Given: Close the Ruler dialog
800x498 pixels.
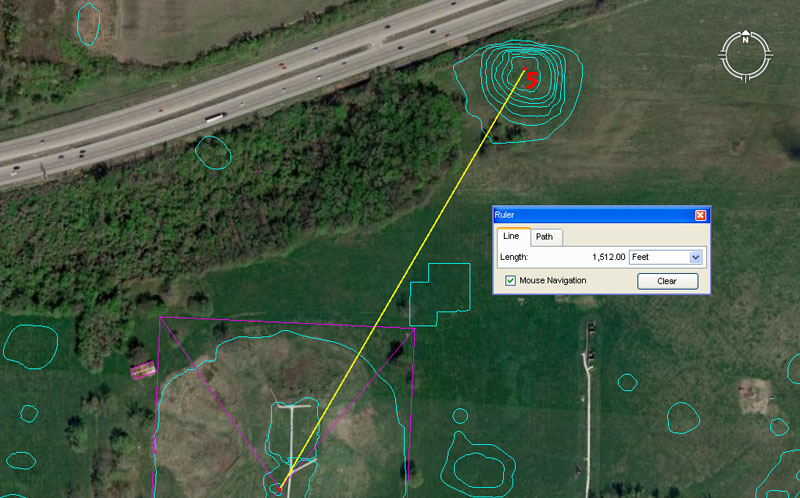Looking at the screenshot, I should 700,215.
